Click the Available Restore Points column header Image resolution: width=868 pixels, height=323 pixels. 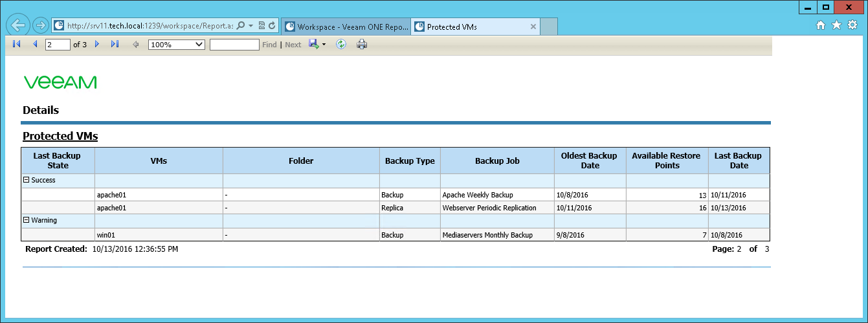click(667, 161)
